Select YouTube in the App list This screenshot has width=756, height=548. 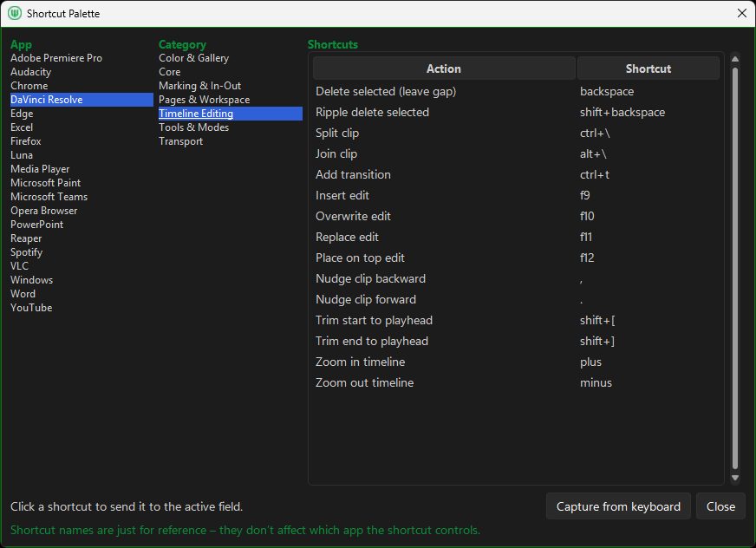[x=30, y=307]
